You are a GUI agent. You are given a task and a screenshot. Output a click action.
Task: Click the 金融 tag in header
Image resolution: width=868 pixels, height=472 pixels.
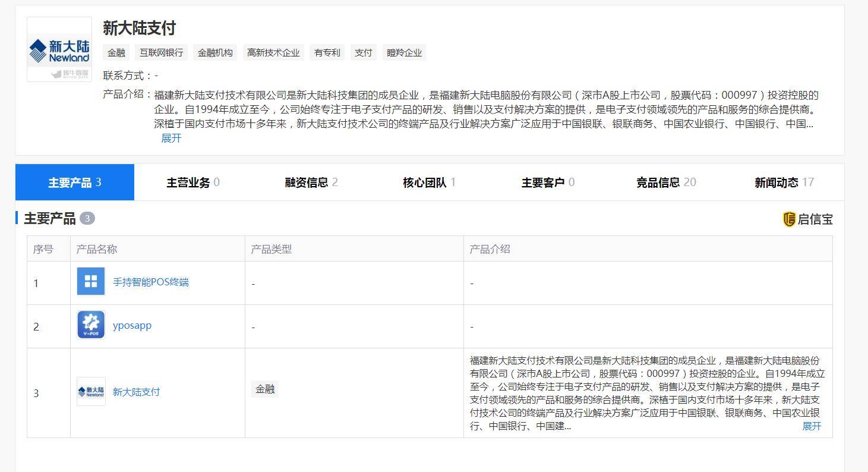pos(116,52)
